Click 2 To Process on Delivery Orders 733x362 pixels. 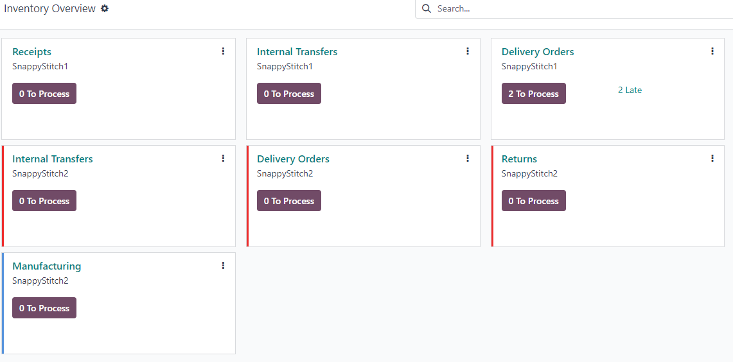(x=533, y=94)
